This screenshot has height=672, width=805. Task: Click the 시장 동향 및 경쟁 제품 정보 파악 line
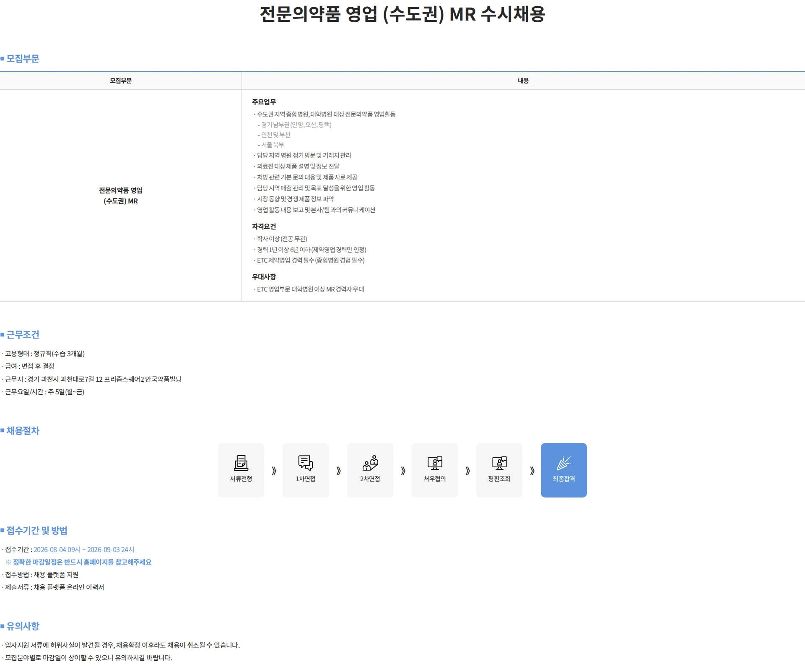294,199
